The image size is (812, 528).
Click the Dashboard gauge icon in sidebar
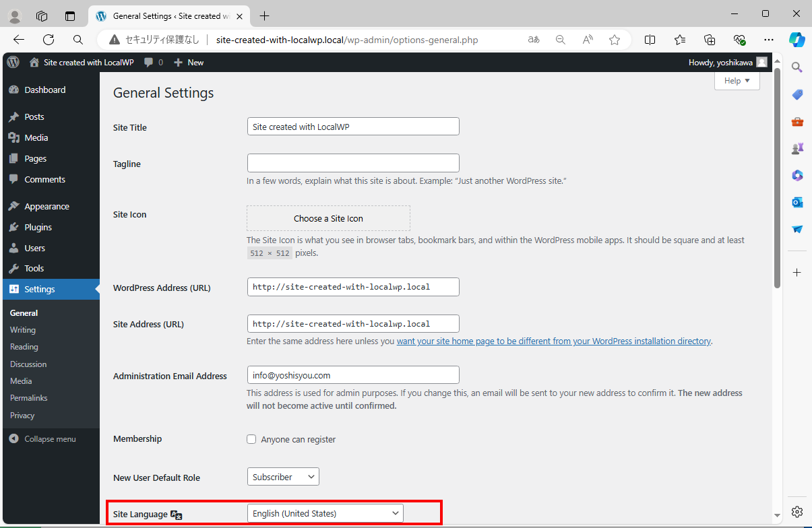click(x=13, y=90)
